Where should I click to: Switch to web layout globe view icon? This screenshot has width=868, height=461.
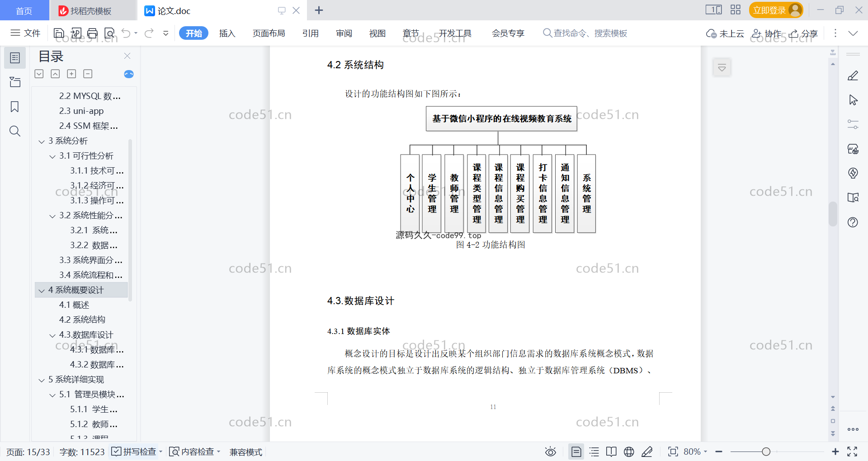pos(629,452)
